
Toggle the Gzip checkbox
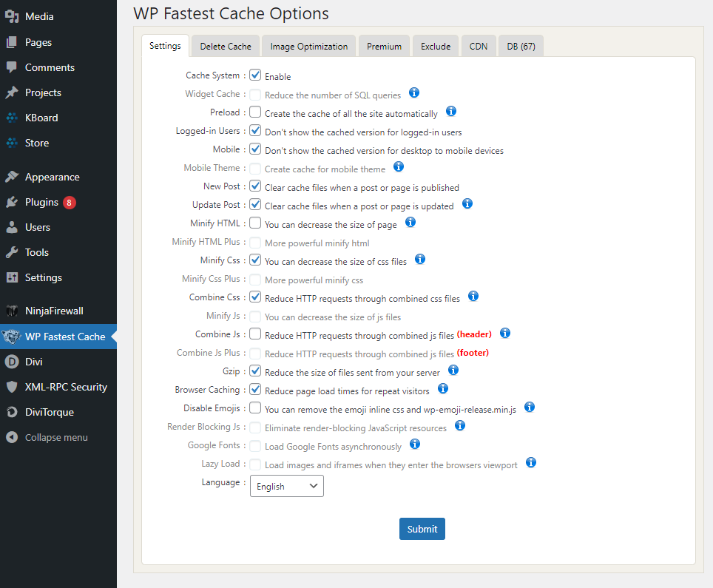tap(255, 371)
